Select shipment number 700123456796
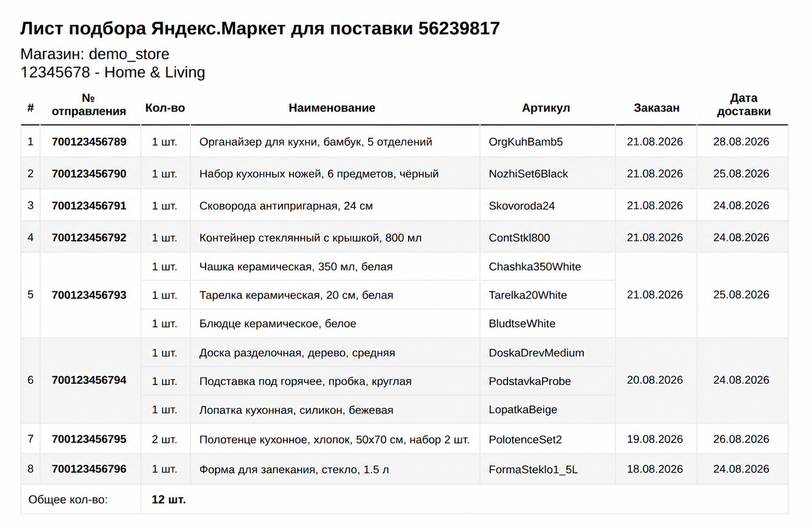Viewport: 812px width, 528px height. [x=89, y=469]
